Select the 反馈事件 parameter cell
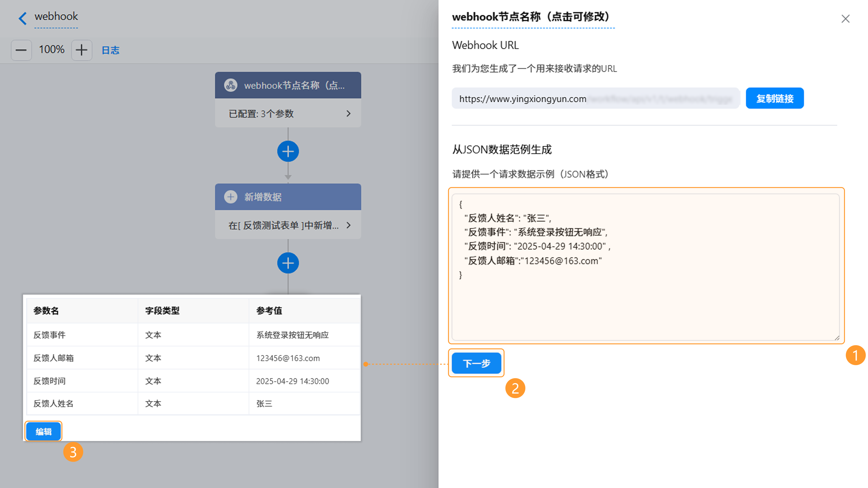The width and height of the screenshot is (868, 488). tap(82, 335)
